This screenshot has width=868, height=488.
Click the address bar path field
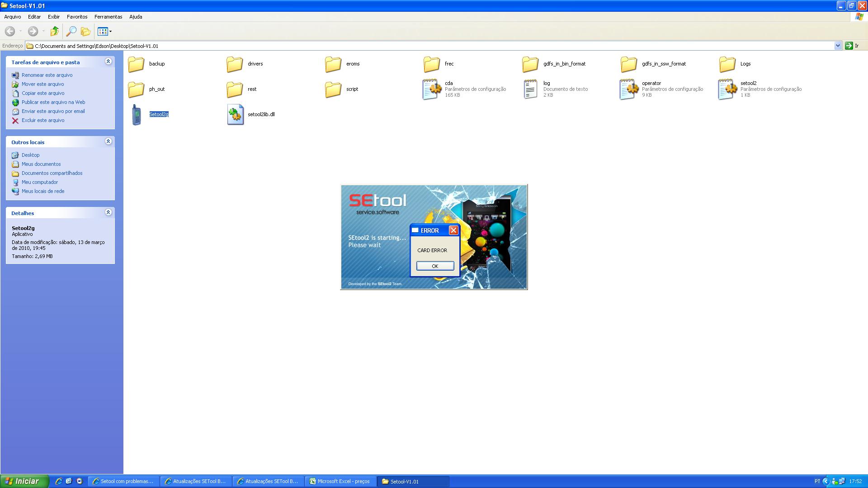[x=429, y=46]
